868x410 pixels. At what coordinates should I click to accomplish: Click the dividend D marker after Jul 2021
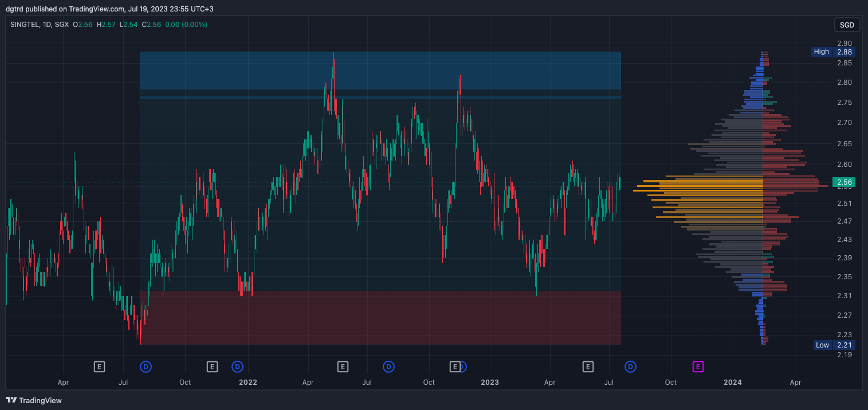coord(146,366)
